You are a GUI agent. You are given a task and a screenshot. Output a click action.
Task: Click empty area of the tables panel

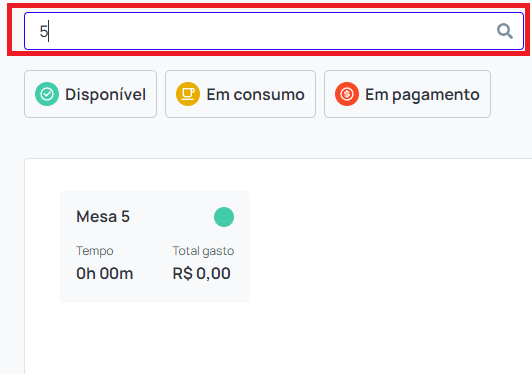[x=390, y=265]
